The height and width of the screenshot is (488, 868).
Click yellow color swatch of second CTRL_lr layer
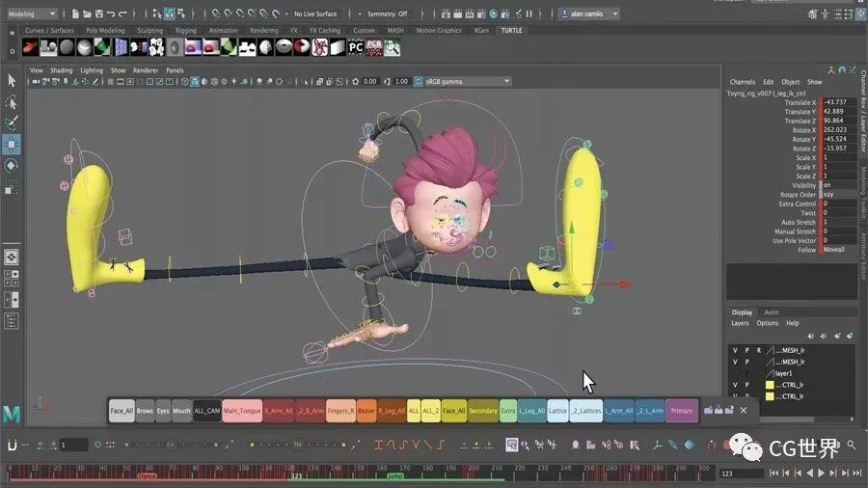770,396
